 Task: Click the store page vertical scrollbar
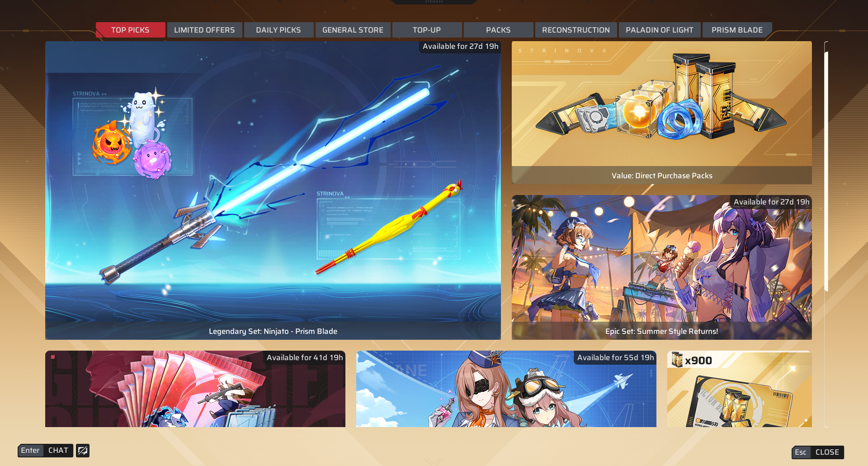pyautogui.click(x=826, y=171)
